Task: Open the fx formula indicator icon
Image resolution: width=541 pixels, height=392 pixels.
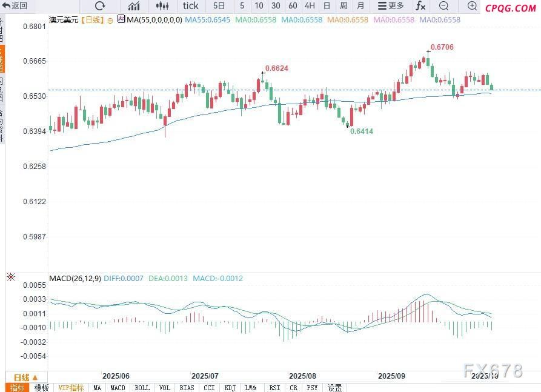Action: click(420, 6)
